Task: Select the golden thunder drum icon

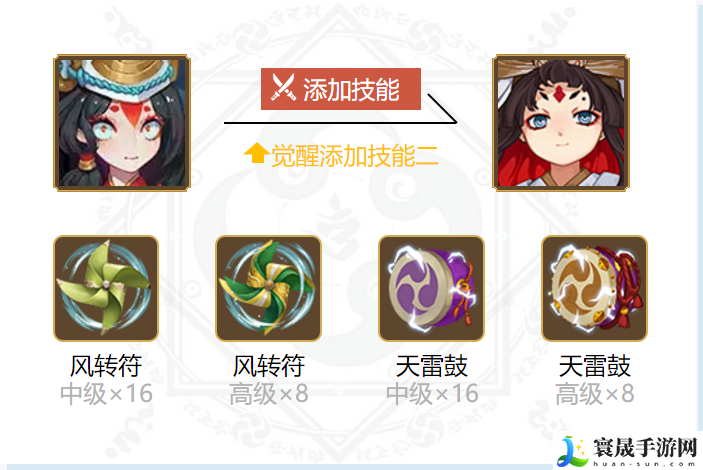Action: point(595,288)
